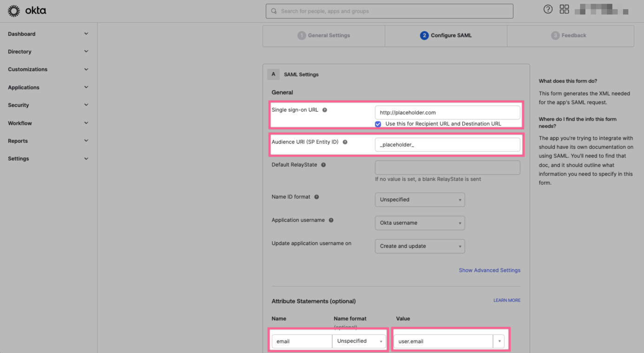
Task: Click the tooltip icon beside Audience URI
Action: 345,142
